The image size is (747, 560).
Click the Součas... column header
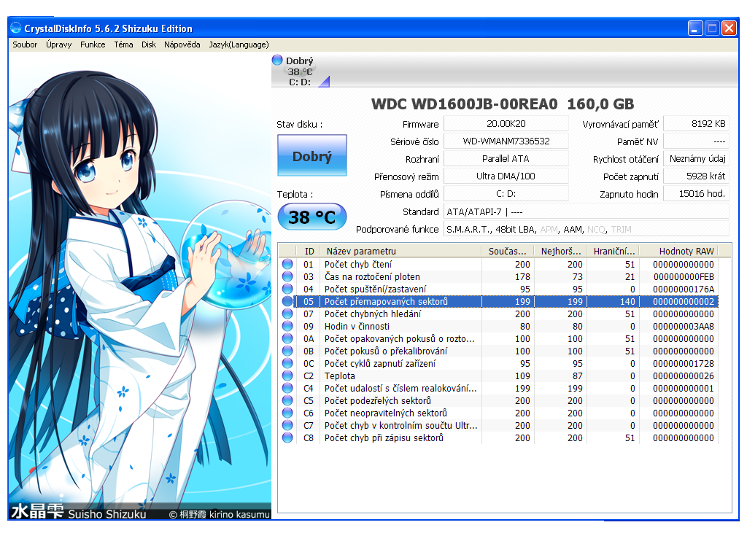click(508, 251)
